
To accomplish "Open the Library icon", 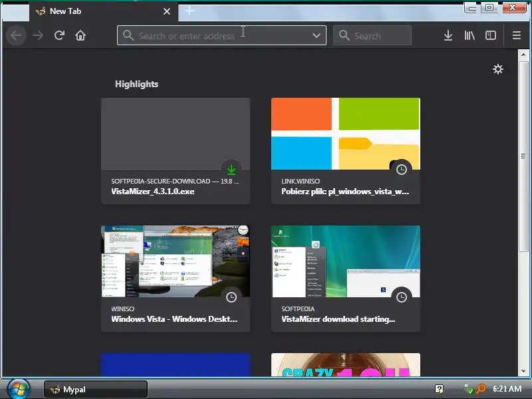I will [x=469, y=35].
